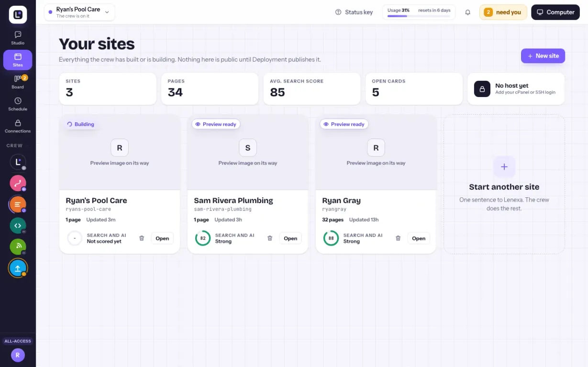This screenshot has height=367, width=588.
Task: Click the 82 search score ring
Action: 203,238
